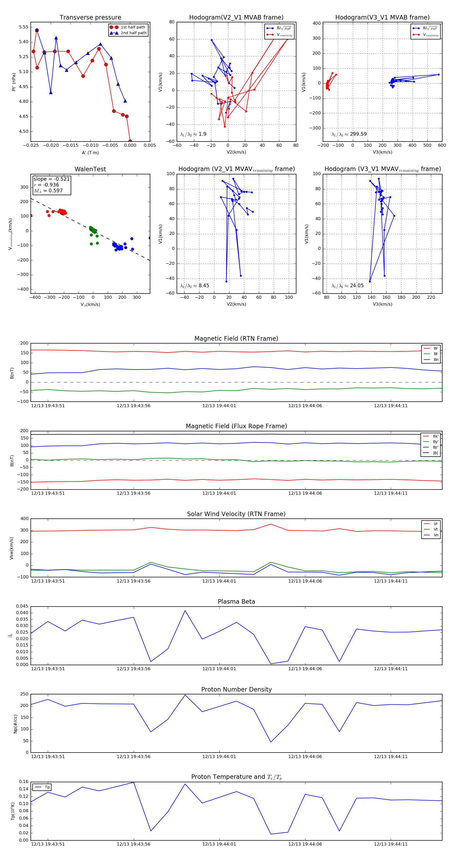This screenshot has height=868, width=473.
Task: Click the eigenvalue ratio '≈ 299.59' annotation
Action: coord(349,134)
